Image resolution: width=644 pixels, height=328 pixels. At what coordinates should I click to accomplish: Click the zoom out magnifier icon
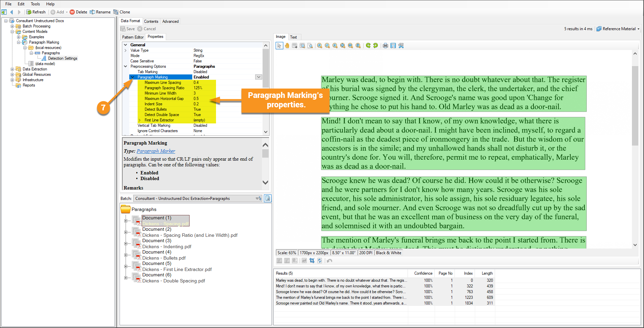click(327, 46)
